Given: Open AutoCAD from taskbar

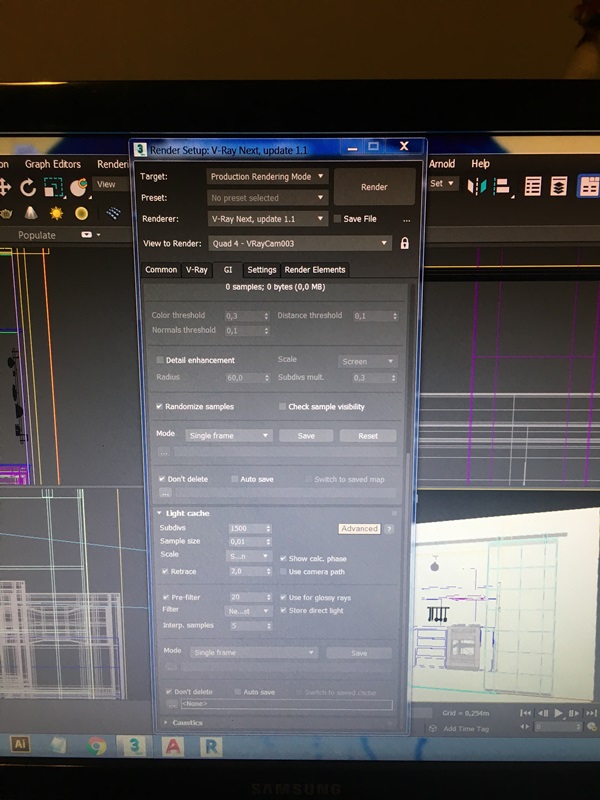Looking at the screenshot, I should 173,747.
